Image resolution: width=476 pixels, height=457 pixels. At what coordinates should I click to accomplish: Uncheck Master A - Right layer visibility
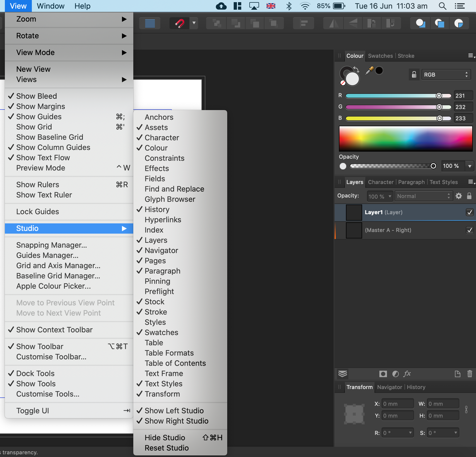tap(470, 230)
